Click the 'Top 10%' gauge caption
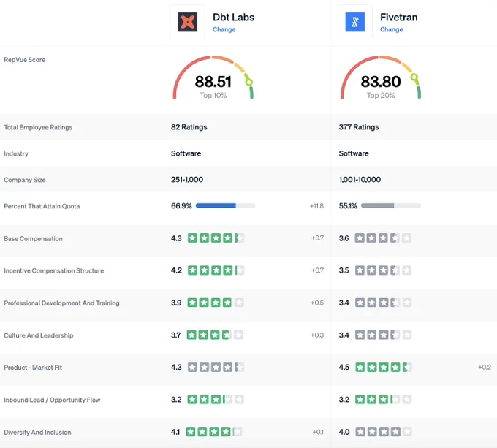Image resolution: width=497 pixels, height=448 pixels. pos(213,95)
